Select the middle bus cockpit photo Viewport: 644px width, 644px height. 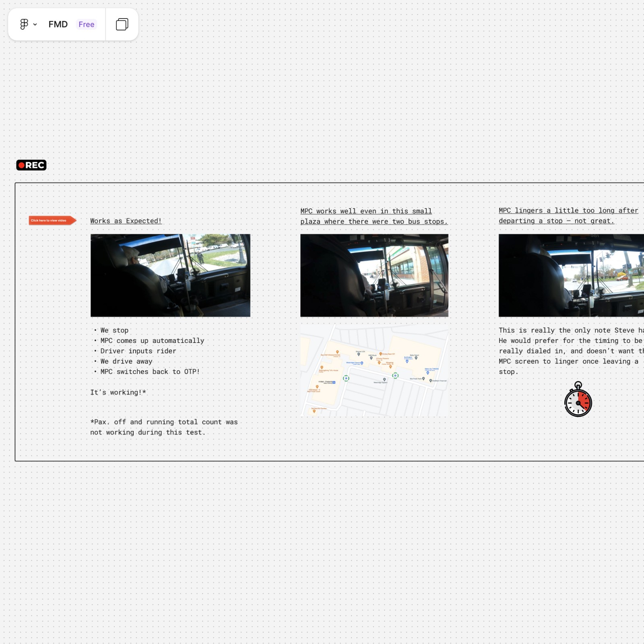pyautogui.click(x=374, y=275)
